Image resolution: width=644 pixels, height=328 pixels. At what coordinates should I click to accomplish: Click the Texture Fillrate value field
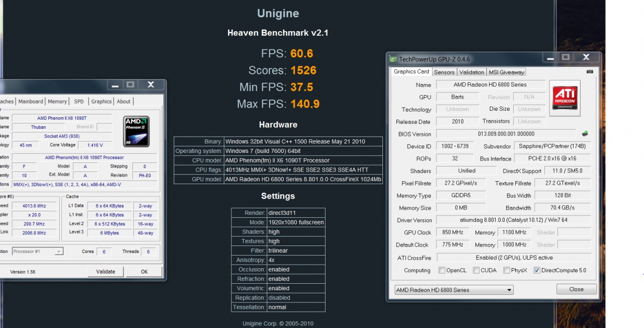coord(563,183)
